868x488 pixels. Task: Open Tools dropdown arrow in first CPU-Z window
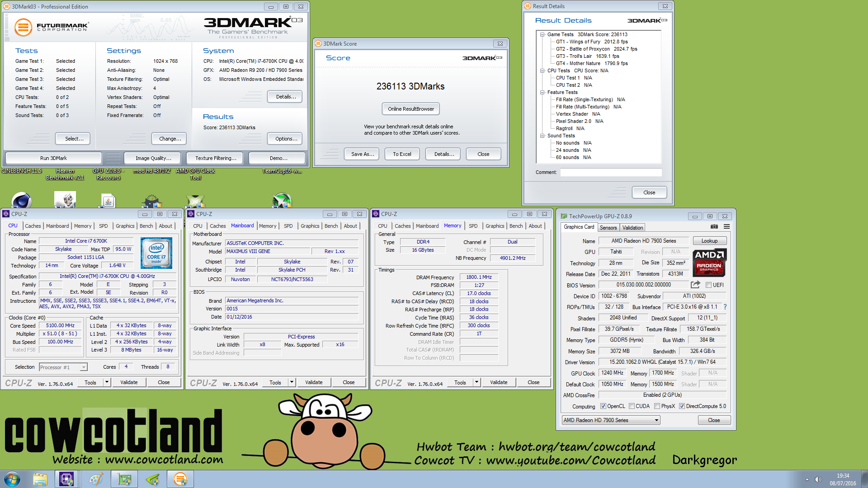(x=107, y=382)
